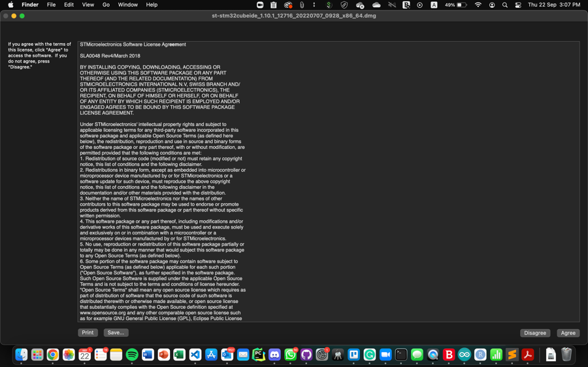Open the Window menu
This screenshot has width=588, height=367.
click(x=127, y=5)
